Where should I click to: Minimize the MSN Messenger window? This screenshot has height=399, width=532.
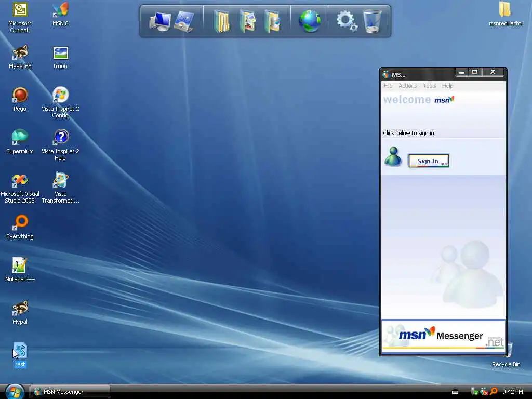461,72
